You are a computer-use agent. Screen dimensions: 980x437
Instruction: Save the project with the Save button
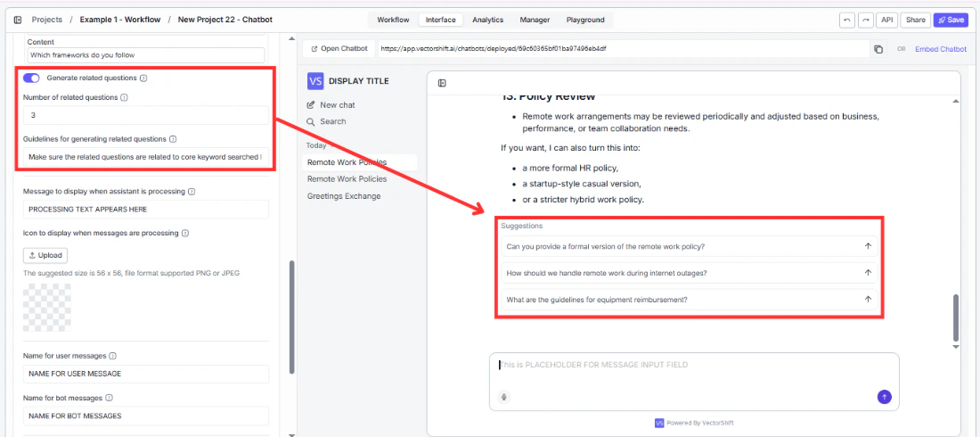click(x=951, y=20)
